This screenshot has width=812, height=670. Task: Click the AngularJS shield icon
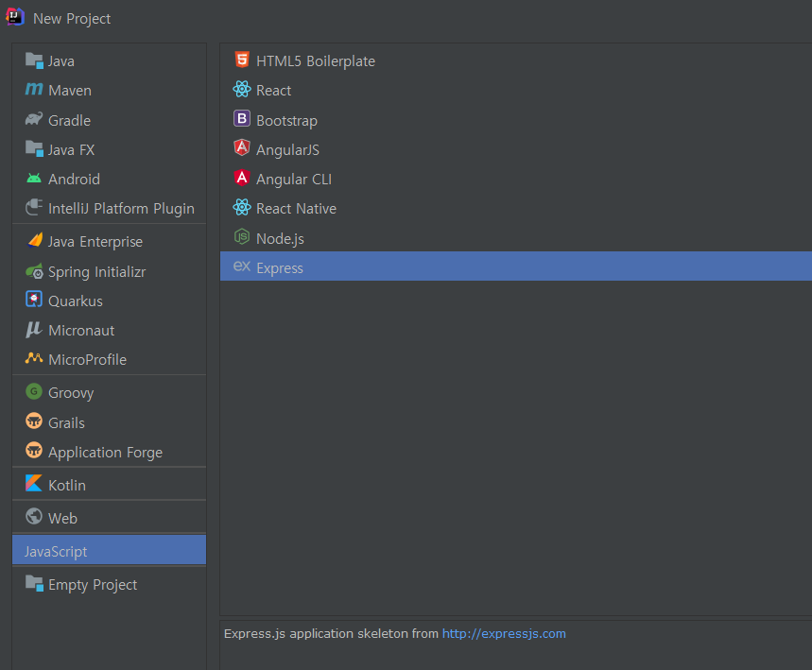pos(242,148)
